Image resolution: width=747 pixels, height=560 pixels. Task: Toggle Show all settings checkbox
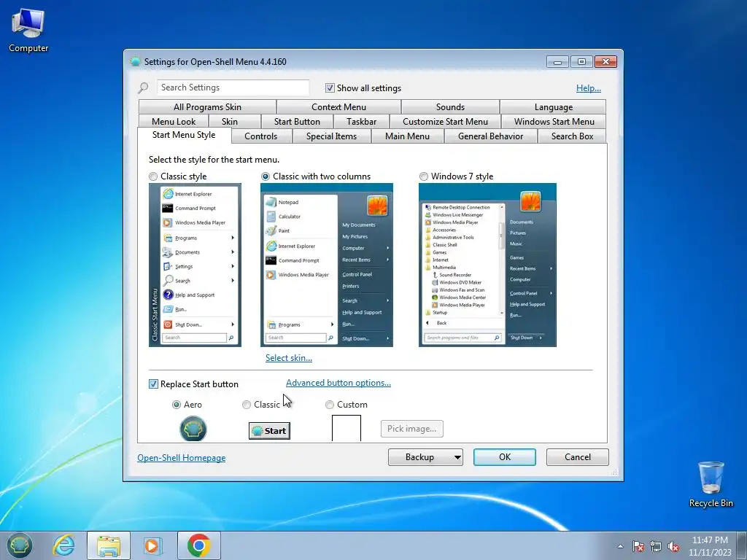pos(330,88)
